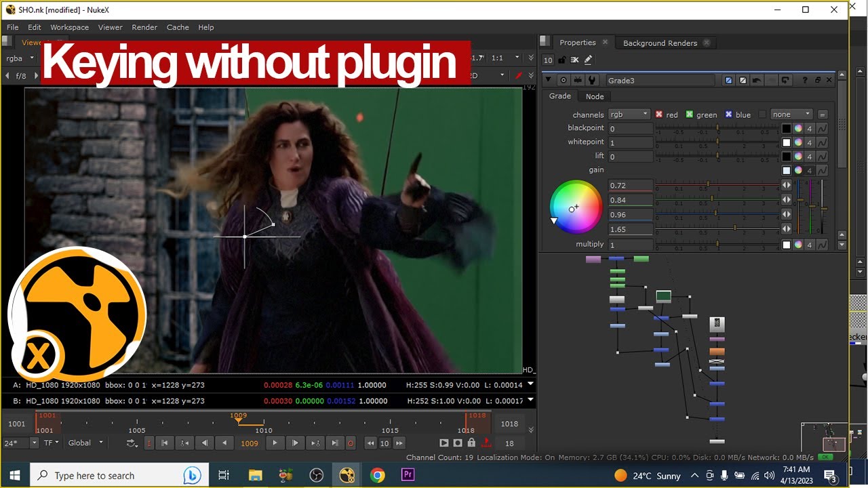Set in point with red I button
Image resolution: width=868 pixels, height=488 pixels.
[x=149, y=443]
